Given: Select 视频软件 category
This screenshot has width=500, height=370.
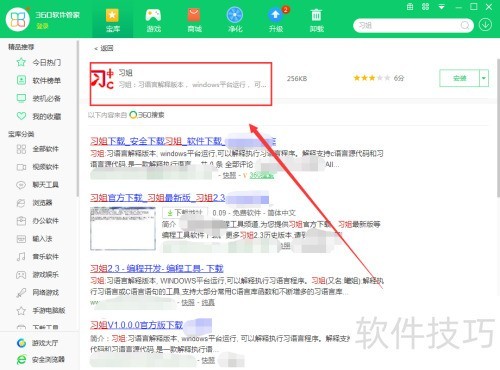Looking at the screenshot, I should pos(38,167).
